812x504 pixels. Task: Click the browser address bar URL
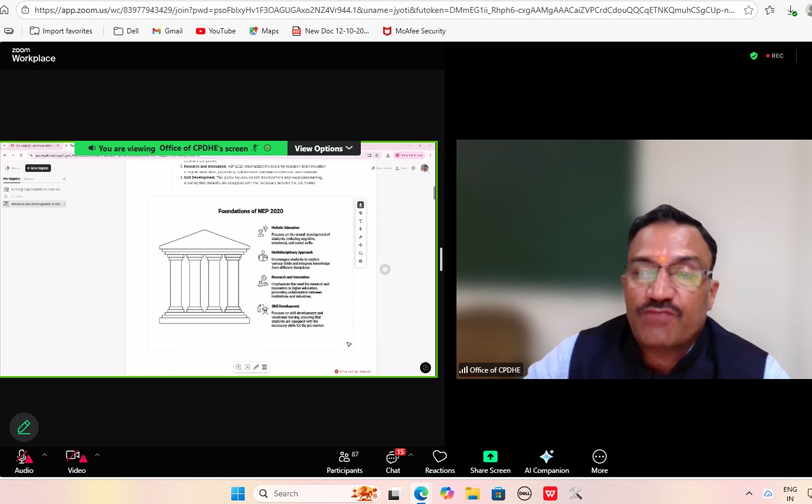click(x=384, y=10)
